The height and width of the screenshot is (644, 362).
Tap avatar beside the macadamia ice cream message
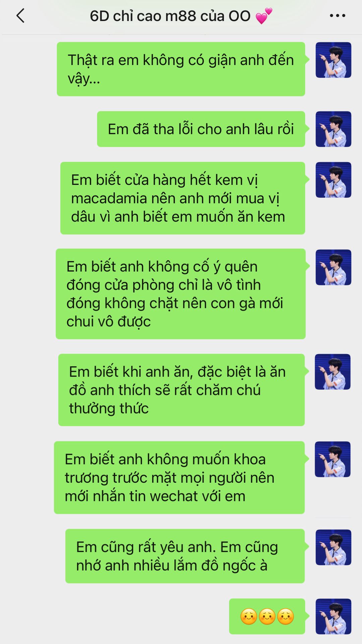[x=333, y=180]
